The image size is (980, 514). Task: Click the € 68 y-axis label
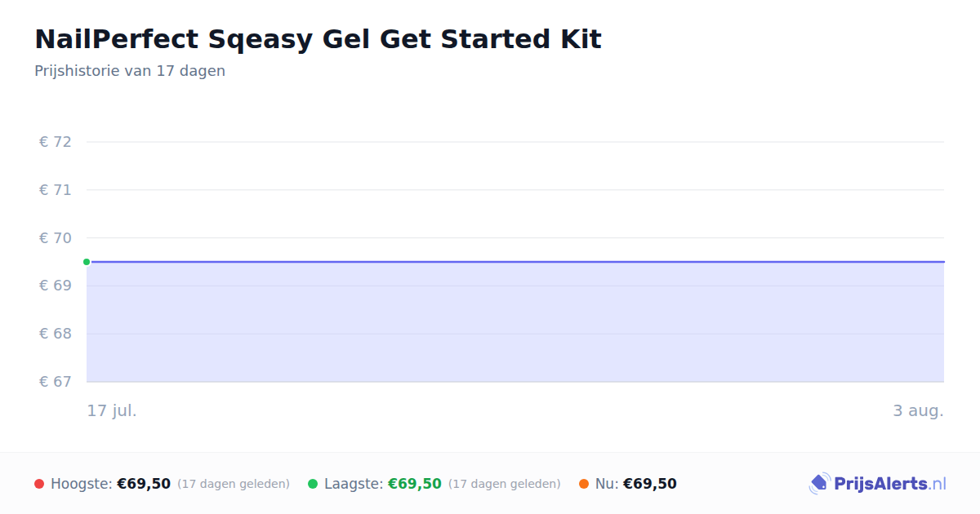(x=56, y=334)
